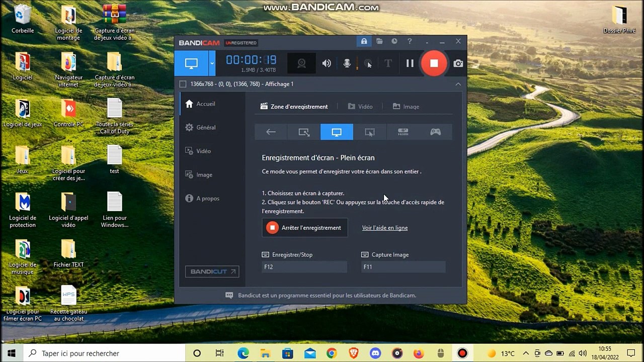
Task: Select around mouse recording mode
Action: [x=370, y=132]
